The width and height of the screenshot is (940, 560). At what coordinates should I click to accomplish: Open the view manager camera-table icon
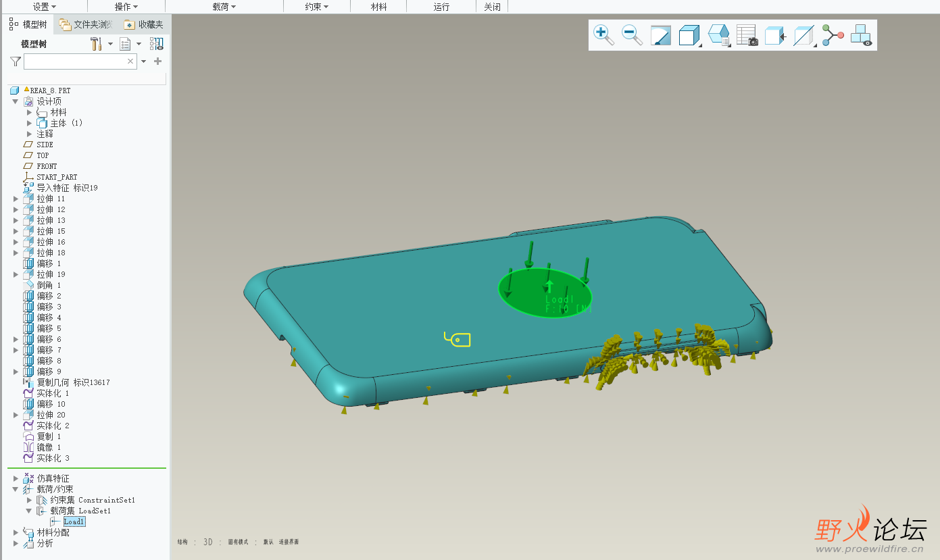click(747, 35)
